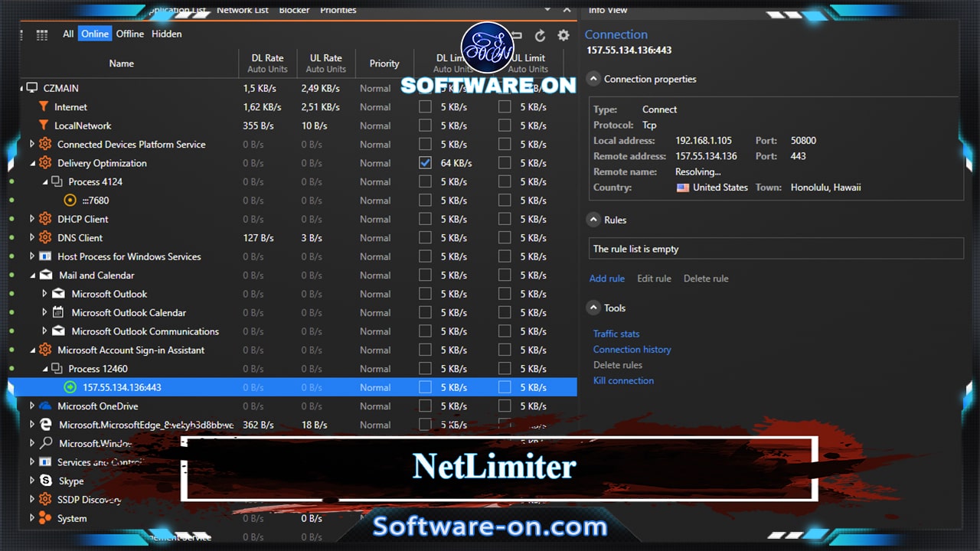Enable DL Limit checkbox for DNS Client
The width and height of the screenshot is (980, 551).
pyautogui.click(x=425, y=238)
